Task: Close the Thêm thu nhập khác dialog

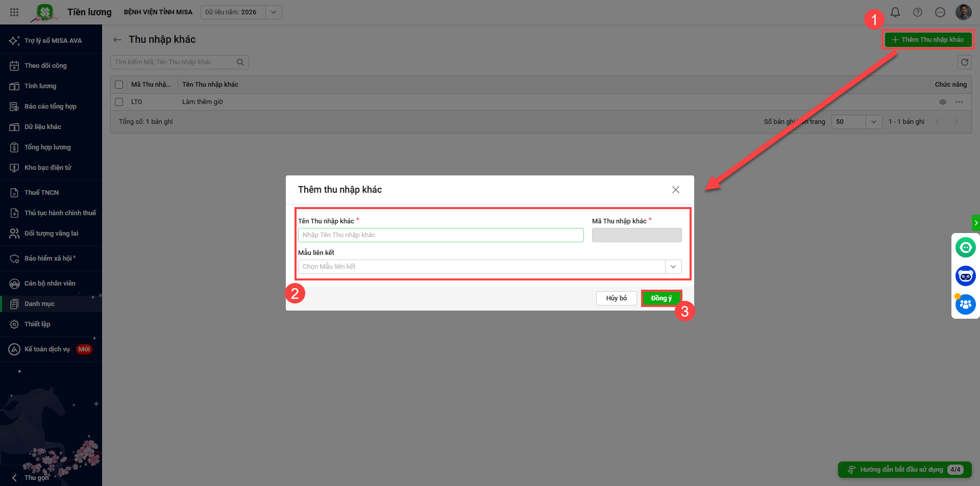Action: [x=675, y=190]
